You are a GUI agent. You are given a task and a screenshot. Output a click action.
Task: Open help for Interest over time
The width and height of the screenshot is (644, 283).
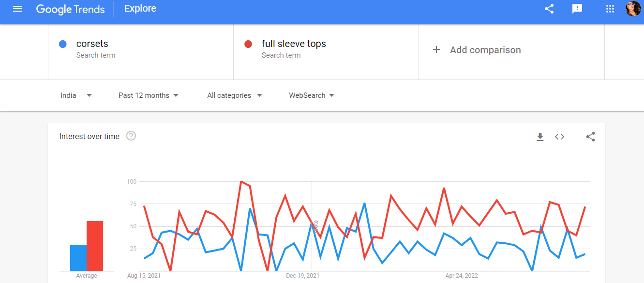point(131,136)
